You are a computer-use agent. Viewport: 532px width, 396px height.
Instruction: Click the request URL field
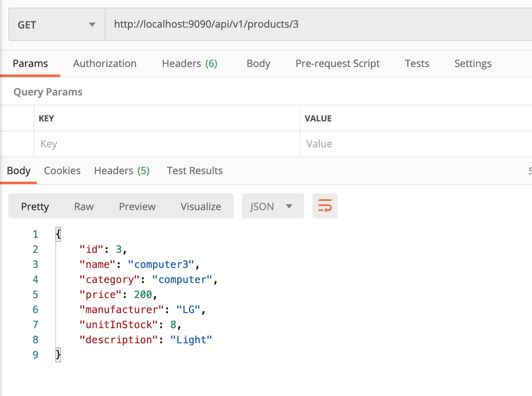(x=318, y=25)
